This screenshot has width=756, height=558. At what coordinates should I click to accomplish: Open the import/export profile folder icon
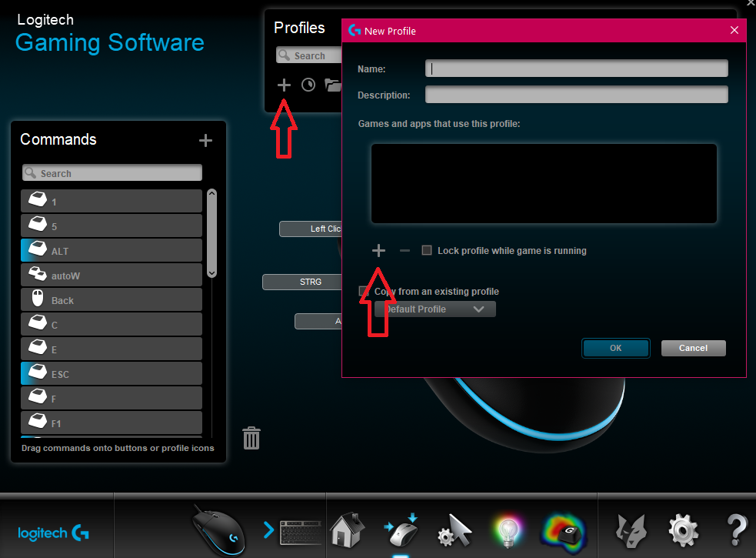coord(333,85)
